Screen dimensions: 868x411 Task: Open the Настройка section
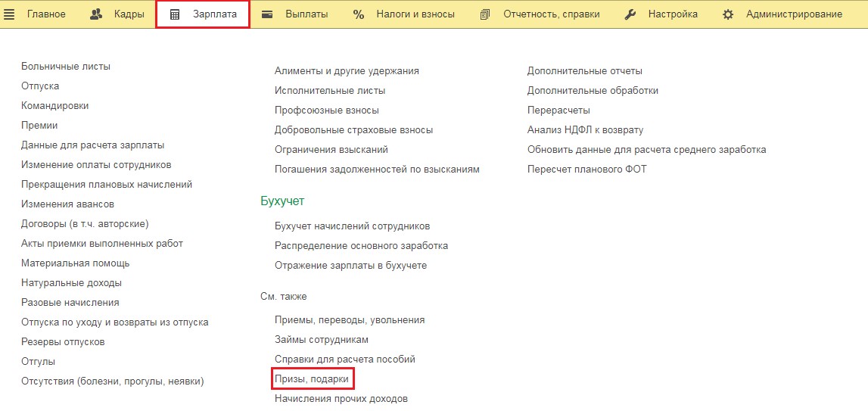674,14
